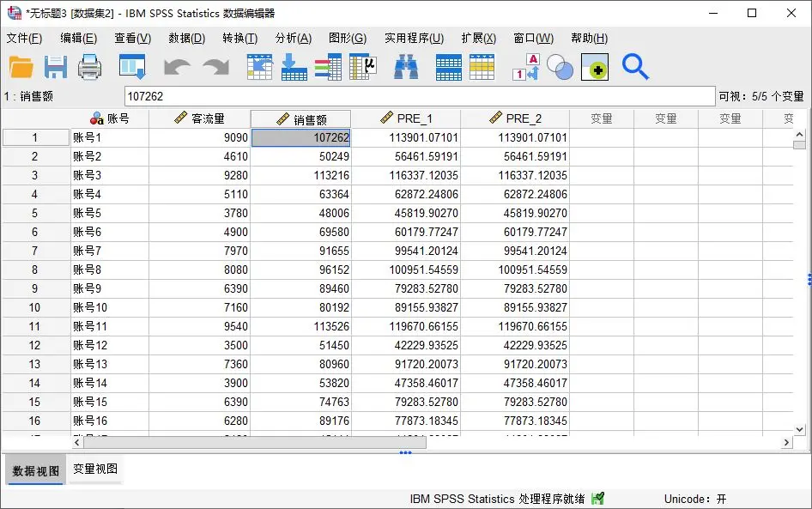812x509 pixels.
Task: Select 销售额 cell with value 89460
Action: (301, 288)
